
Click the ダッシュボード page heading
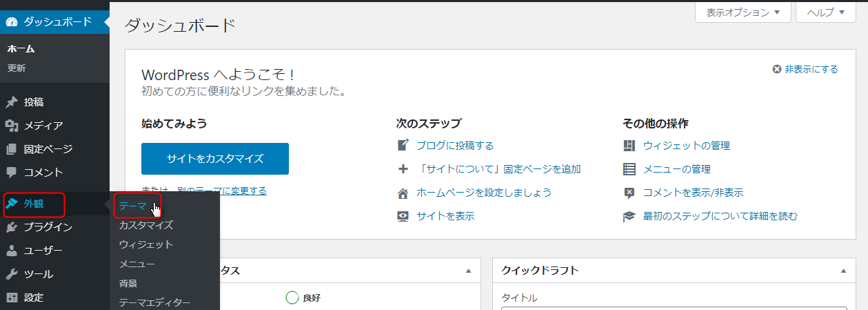180,26
